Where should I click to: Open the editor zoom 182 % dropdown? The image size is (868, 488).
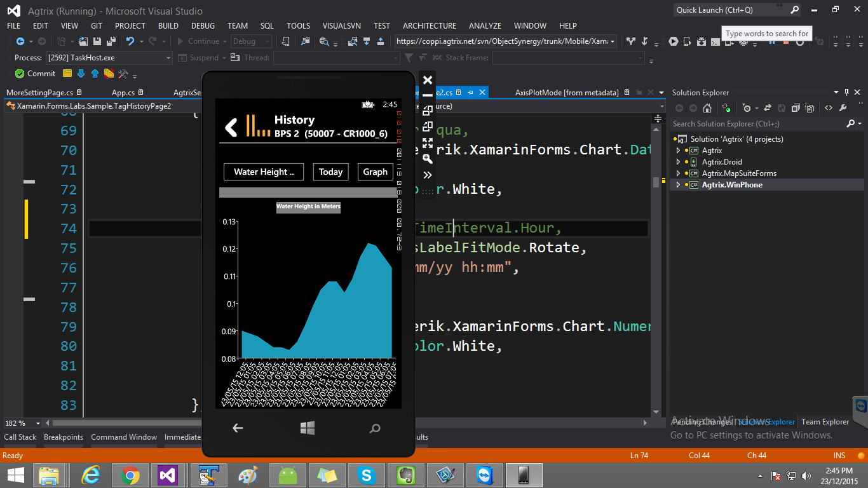coord(38,423)
